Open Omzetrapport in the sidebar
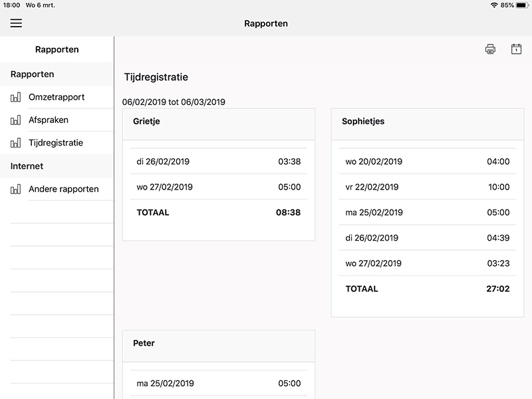This screenshot has height=399, width=532. tap(57, 97)
